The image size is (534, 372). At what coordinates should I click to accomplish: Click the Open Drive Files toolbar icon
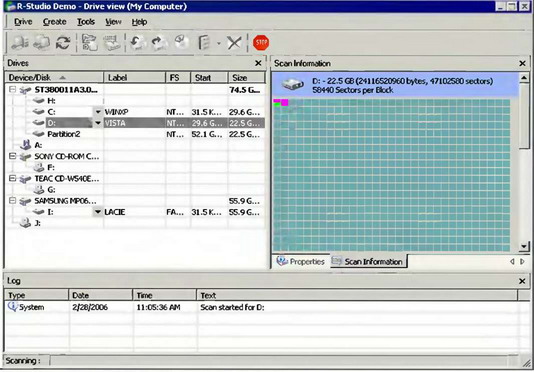click(90, 43)
